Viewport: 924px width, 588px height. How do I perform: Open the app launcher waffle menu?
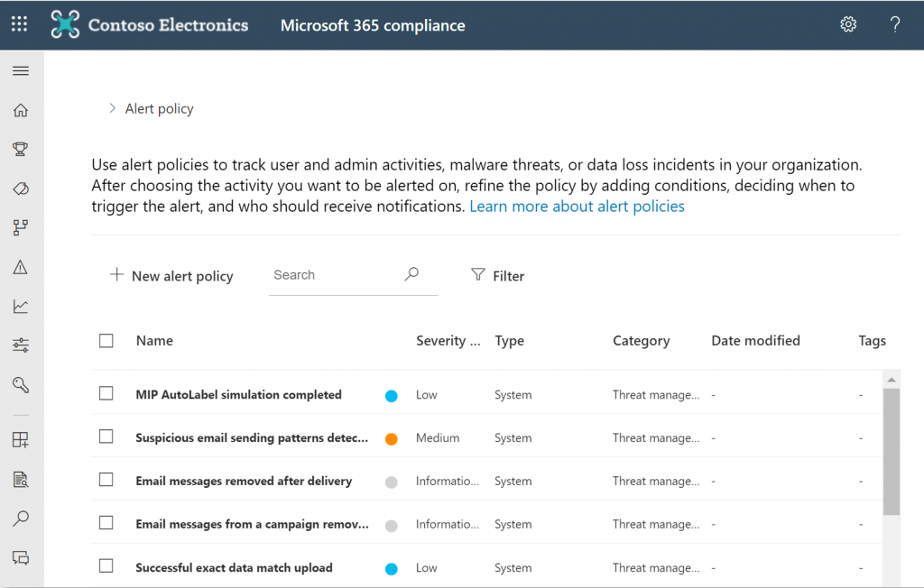[20, 24]
